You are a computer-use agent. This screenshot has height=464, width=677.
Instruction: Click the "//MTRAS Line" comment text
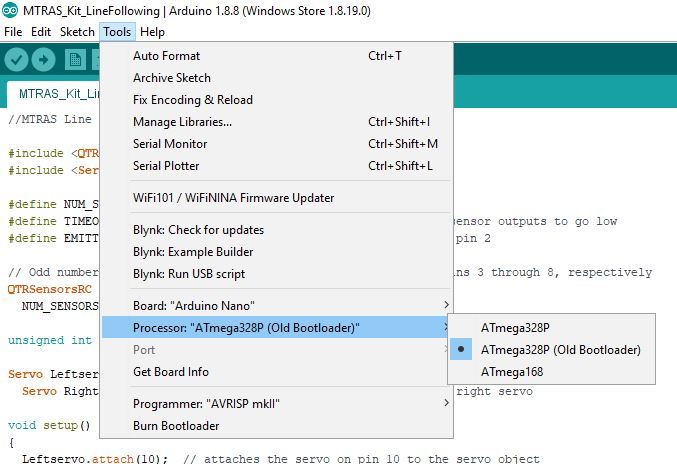click(50, 119)
